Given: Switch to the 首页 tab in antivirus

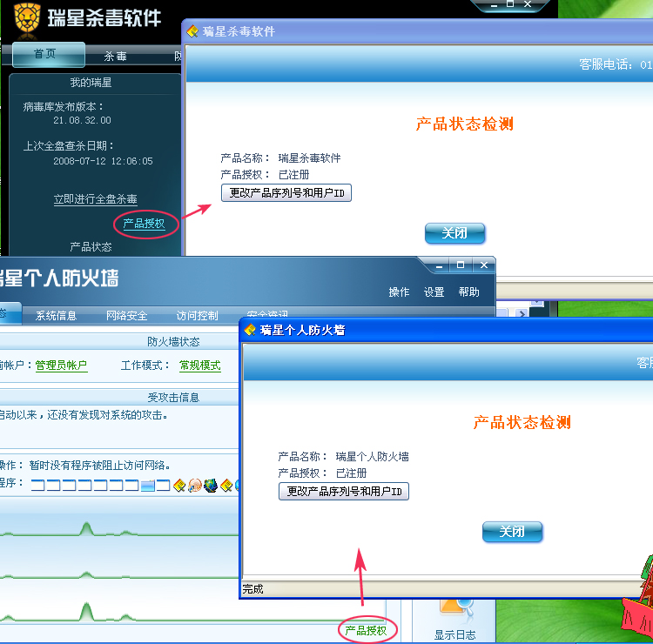Looking at the screenshot, I should (49, 54).
